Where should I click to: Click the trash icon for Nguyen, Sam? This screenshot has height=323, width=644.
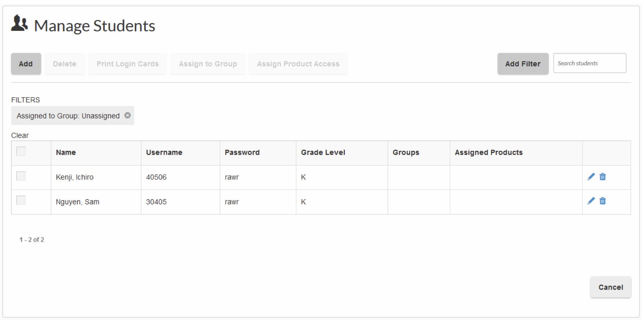point(602,201)
